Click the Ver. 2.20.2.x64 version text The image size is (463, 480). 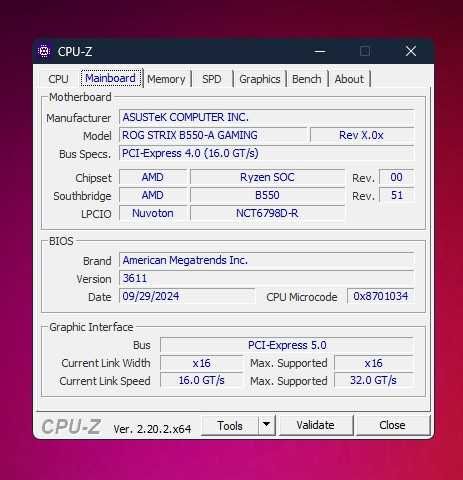pos(152,429)
